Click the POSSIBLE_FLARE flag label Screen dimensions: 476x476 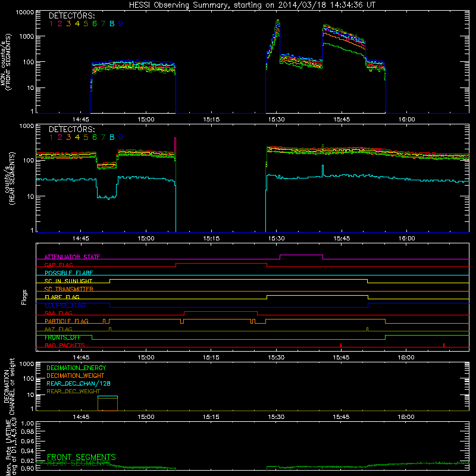68,273
